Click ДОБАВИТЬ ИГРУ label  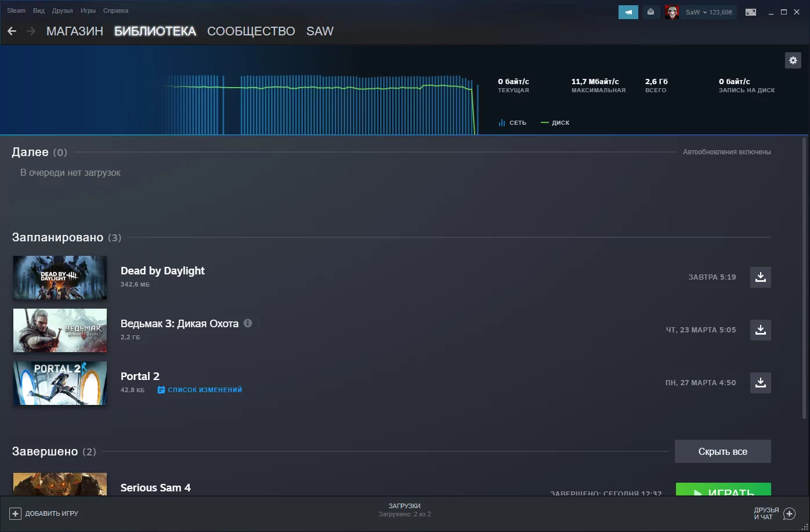(52, 513)
